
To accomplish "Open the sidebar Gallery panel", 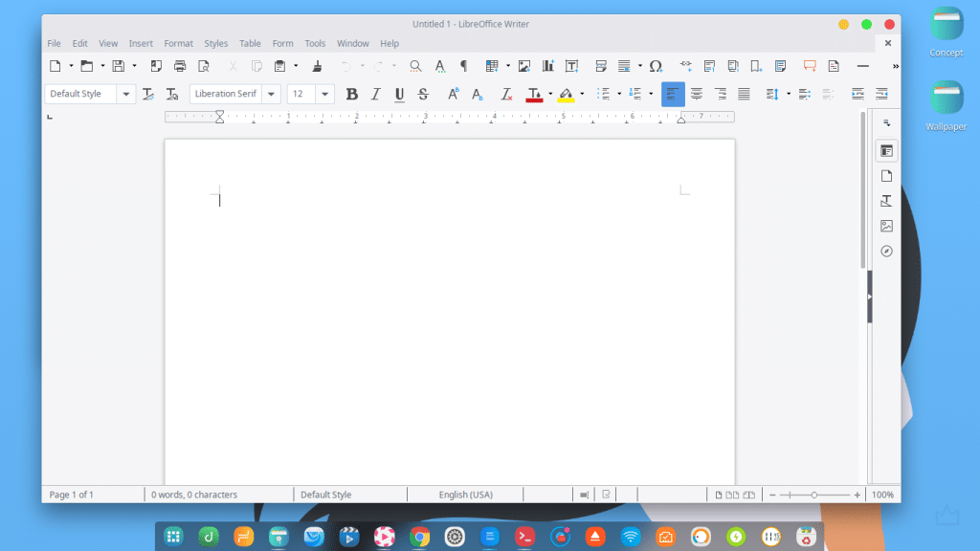I will (886, 226).
